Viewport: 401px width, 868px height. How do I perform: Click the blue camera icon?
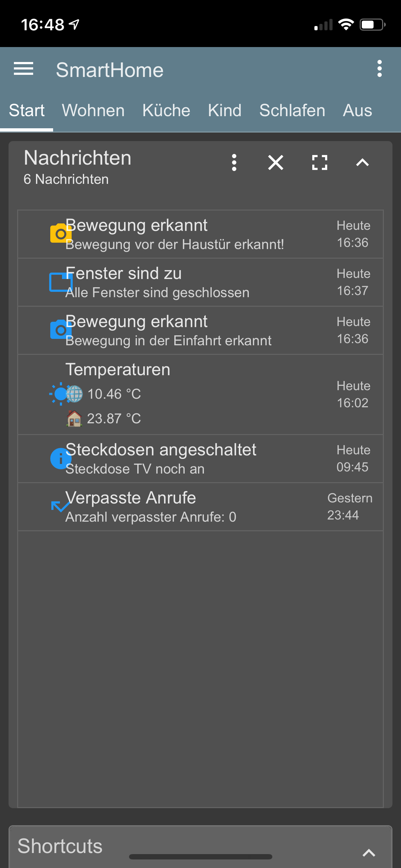pyautogui.click(x=61, y=330)
